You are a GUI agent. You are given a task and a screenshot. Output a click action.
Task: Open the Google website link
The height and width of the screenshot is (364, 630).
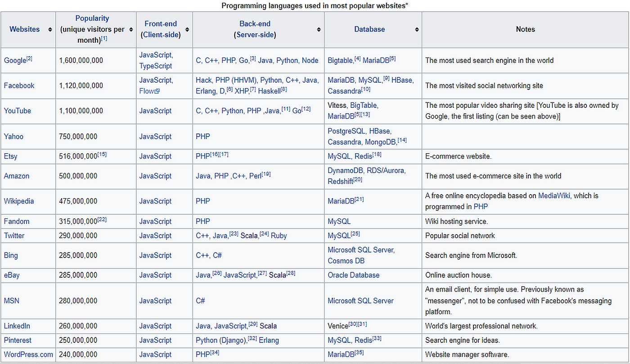15,61
